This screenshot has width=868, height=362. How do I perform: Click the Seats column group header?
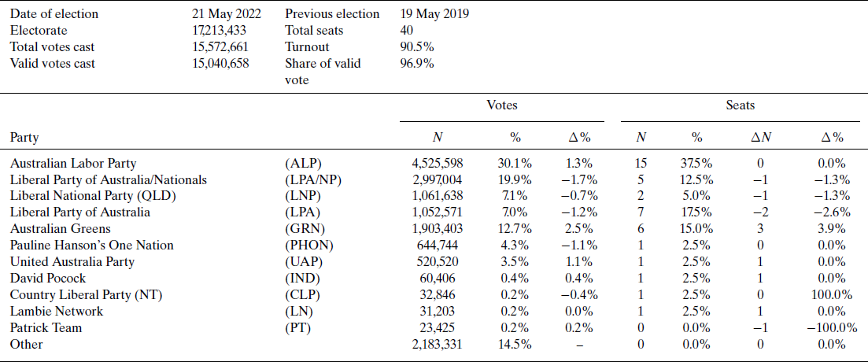(740, 105)
